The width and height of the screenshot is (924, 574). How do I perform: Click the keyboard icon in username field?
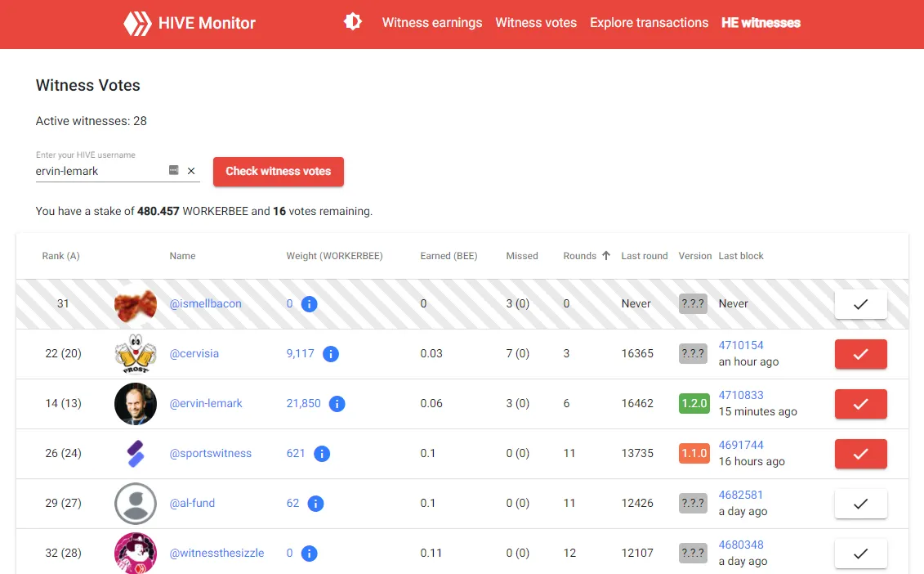173,170
